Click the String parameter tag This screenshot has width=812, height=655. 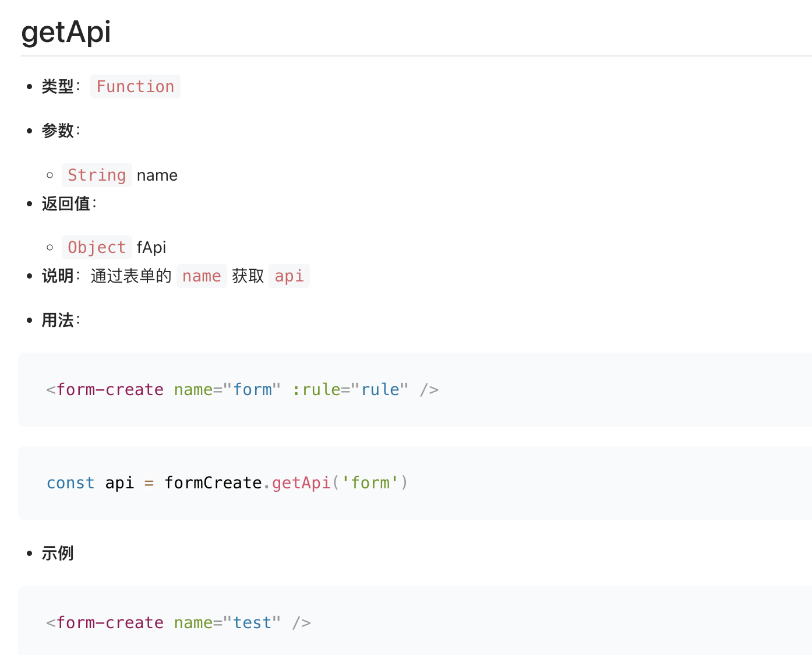click(x=97, y=175)
